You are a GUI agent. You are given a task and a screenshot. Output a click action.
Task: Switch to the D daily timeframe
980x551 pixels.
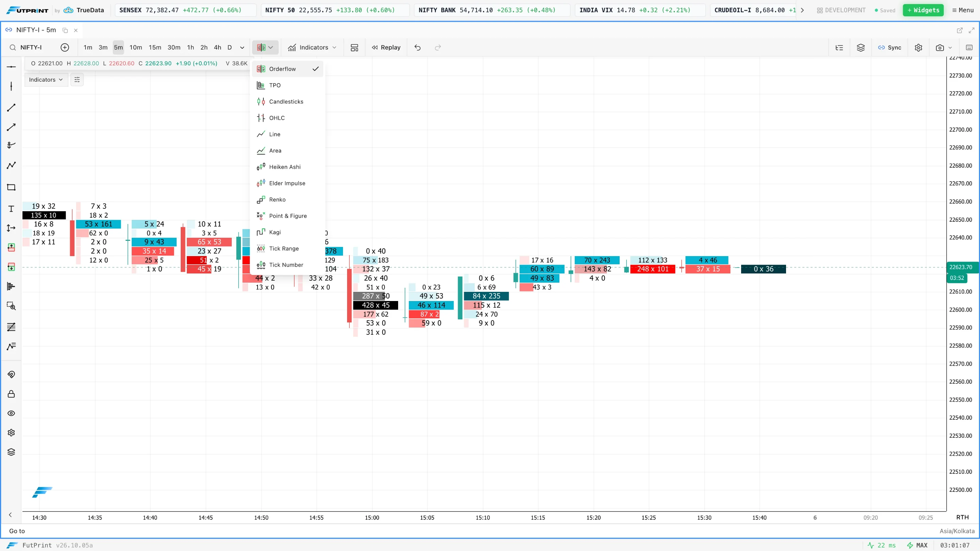pyautogui.click(x=229, y=48)
